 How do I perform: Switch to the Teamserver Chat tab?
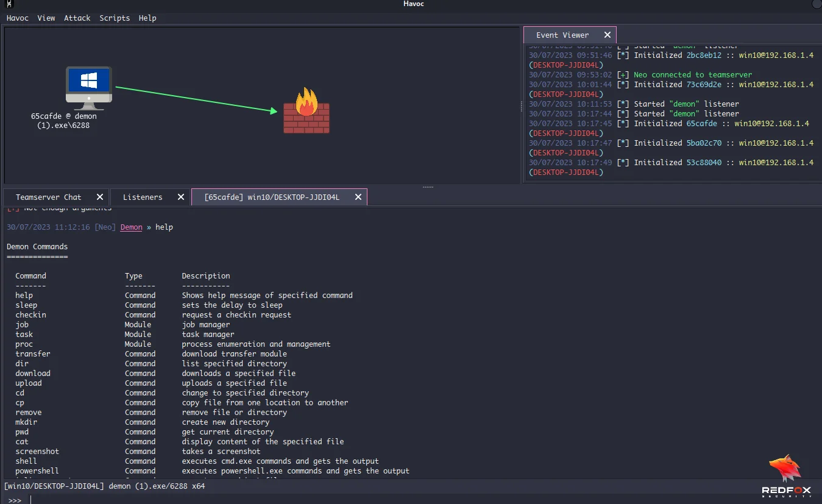pyautogui.click(x=49, y=197)
